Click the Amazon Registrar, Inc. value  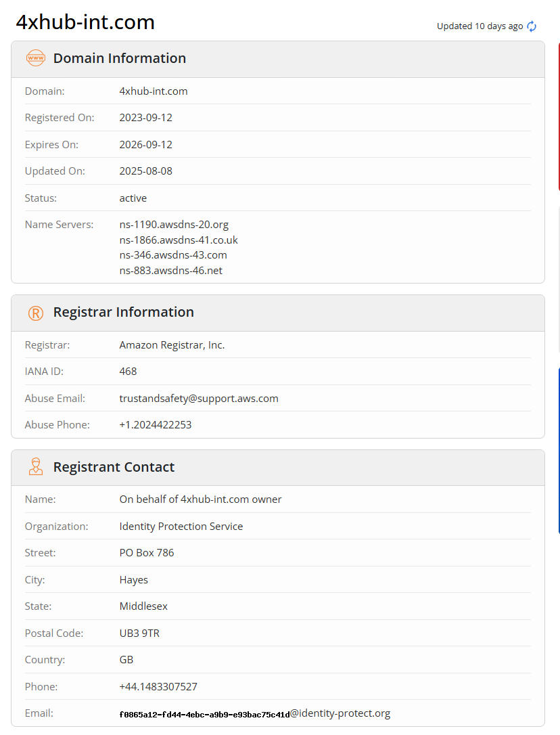pos(172,345)
